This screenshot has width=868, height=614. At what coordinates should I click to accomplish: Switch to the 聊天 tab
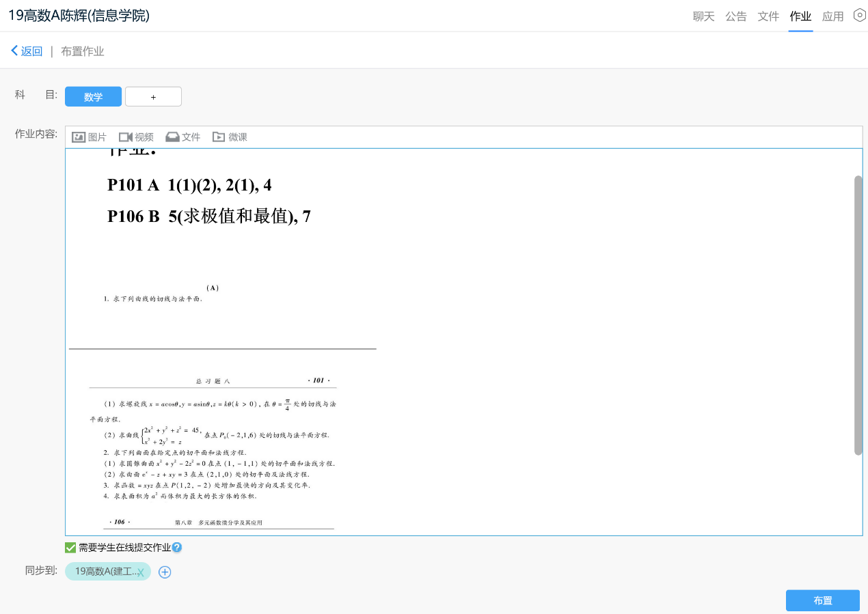point(703,16)
